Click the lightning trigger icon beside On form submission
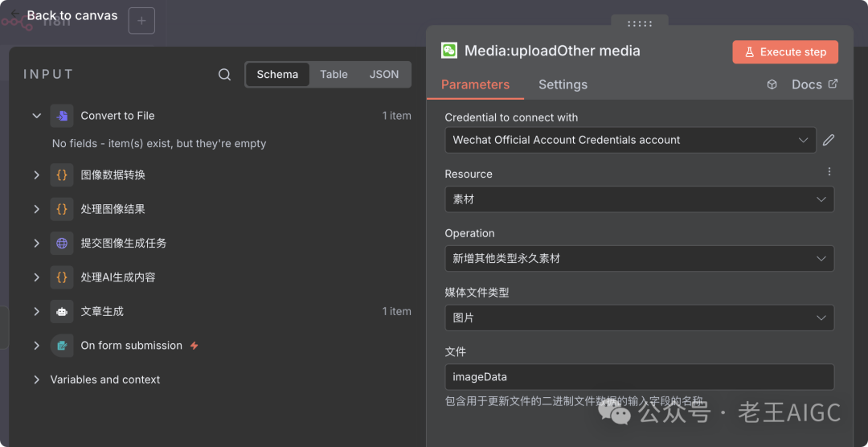The width and height of the screenshot is (868, 447). 194,346
